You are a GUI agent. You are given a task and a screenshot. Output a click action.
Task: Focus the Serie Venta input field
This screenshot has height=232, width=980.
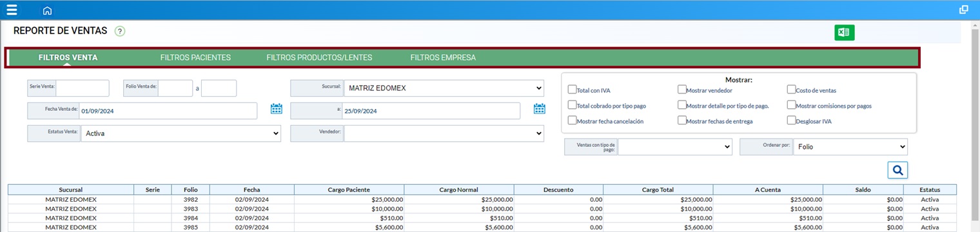(83, 88)
